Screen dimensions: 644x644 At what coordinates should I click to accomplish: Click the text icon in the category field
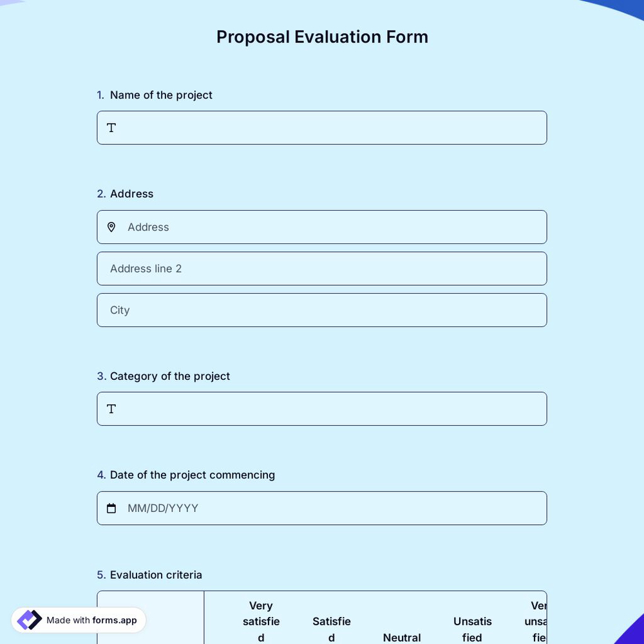111,408
